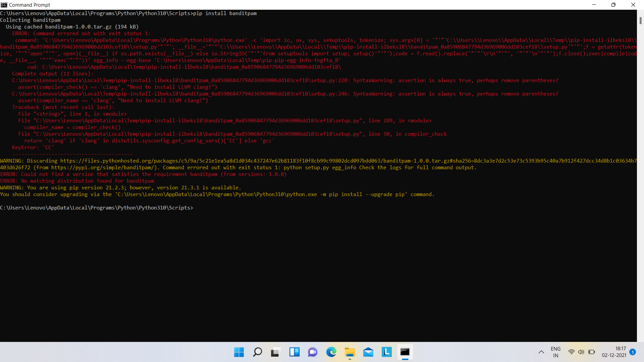644x362 pixels.
Task: Click the battery status icon
Action: (x=591, y=352)
